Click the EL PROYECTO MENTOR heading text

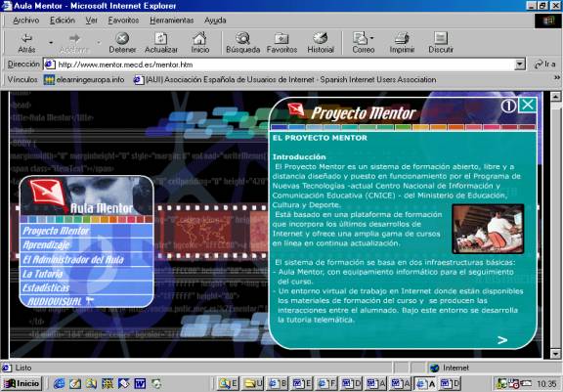[320, 138]
